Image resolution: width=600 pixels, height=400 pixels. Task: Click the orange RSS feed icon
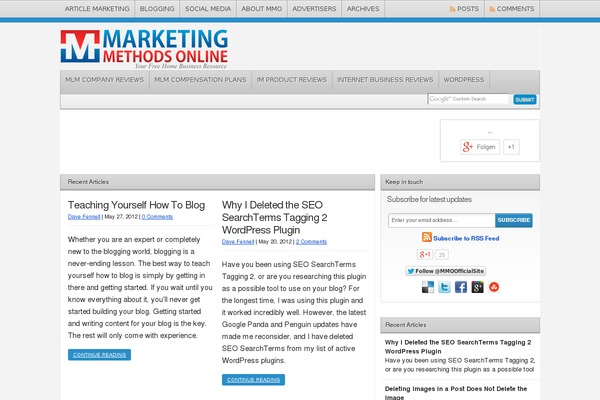[427, 237]
